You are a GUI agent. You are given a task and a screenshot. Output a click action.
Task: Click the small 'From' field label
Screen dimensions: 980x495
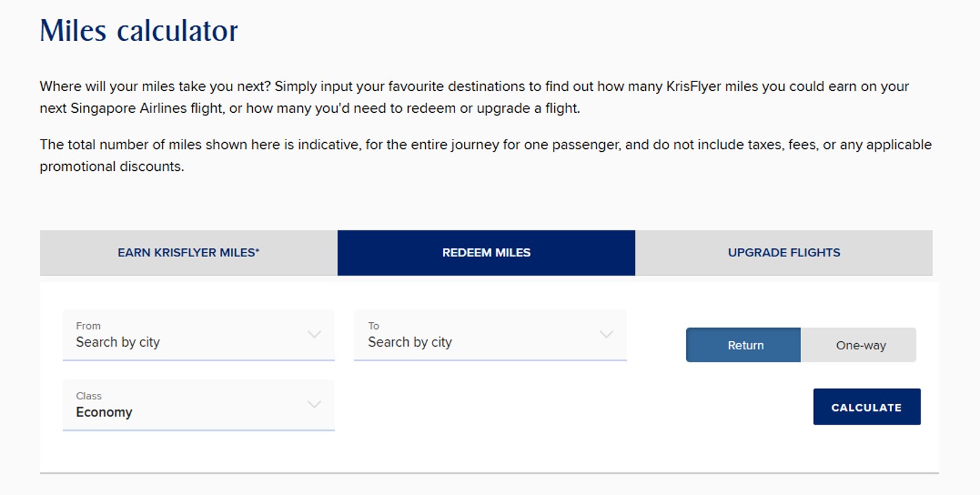click(88, 326)
